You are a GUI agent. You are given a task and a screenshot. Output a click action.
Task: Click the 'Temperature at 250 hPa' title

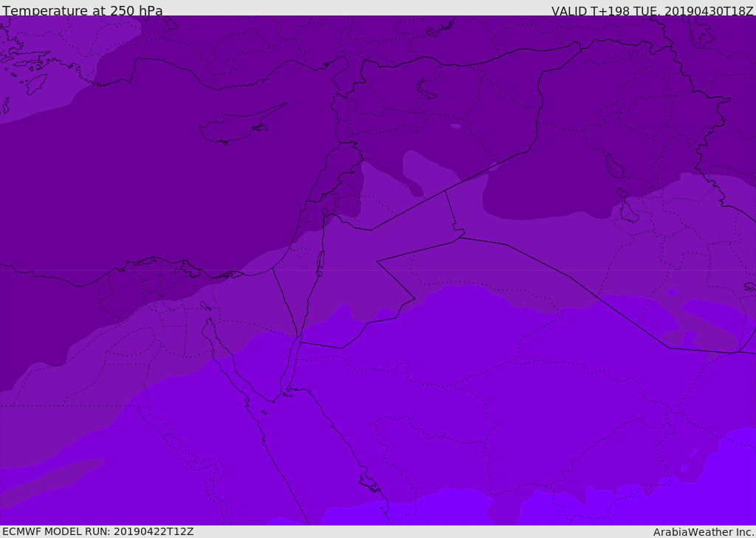tap(83, 10)
